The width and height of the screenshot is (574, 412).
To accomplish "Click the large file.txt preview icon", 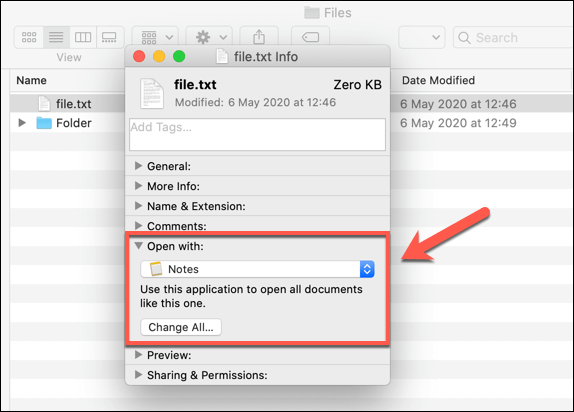I will [x=152, y=94].
